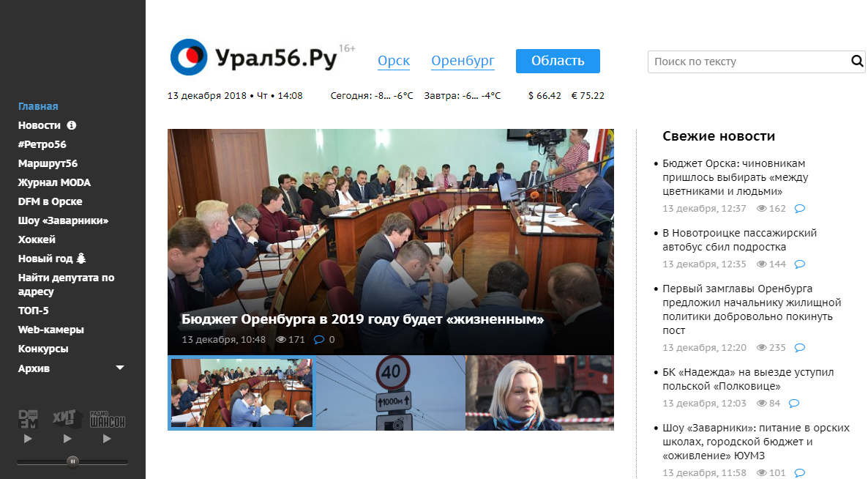Start playback of Хит FM
The width and height of the screenshot is (868, 479).
[67, 439]
